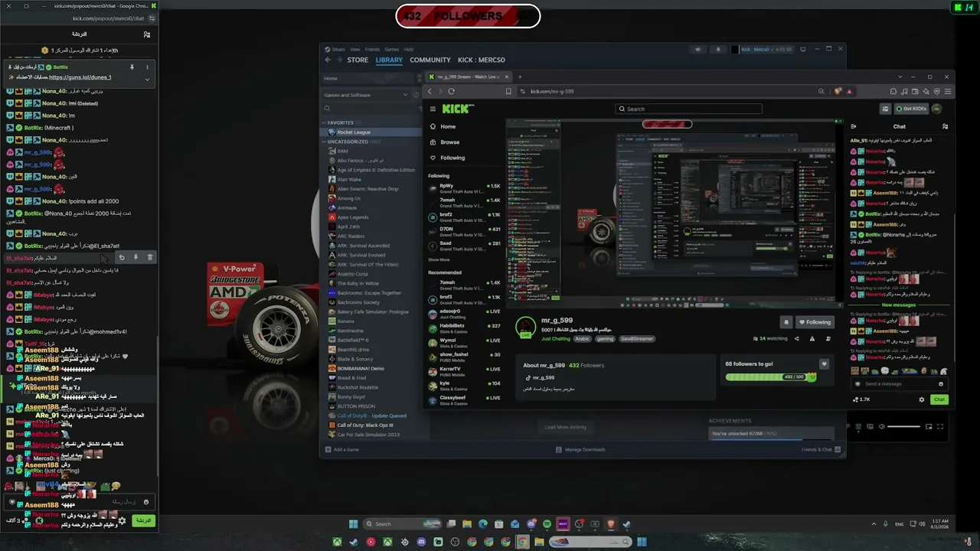The width and height of the screenshot is (980, 551).
Task: Select Apex Legends in Steam library
Action: pos(353,217)
